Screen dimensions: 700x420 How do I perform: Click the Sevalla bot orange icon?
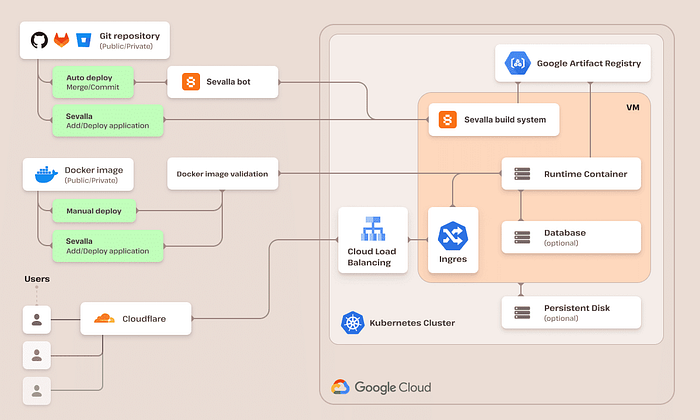191,82
